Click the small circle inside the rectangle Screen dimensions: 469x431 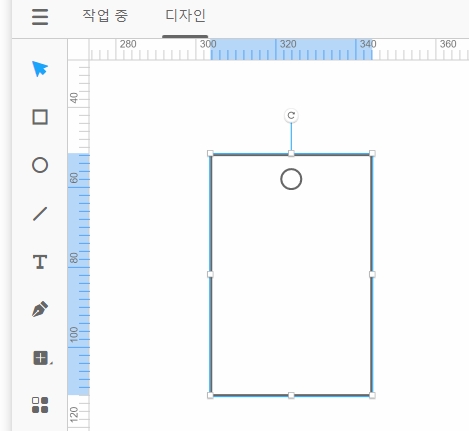(x=291, y=179)
